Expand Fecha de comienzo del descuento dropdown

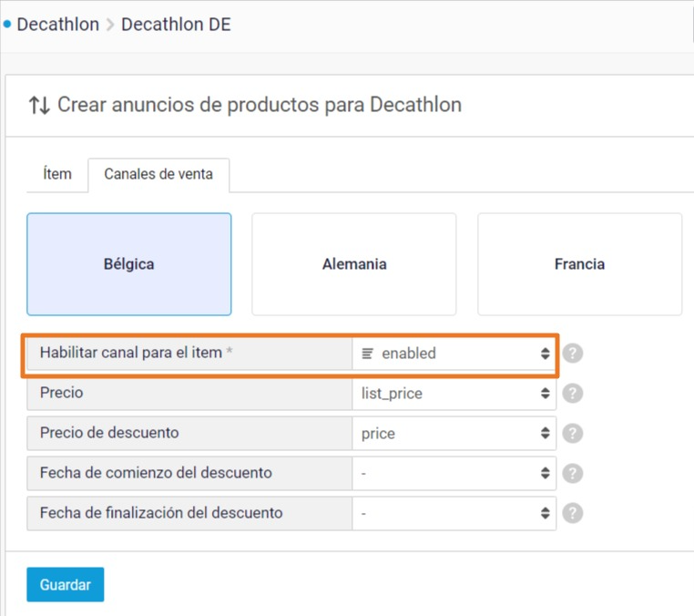[454, 474]
